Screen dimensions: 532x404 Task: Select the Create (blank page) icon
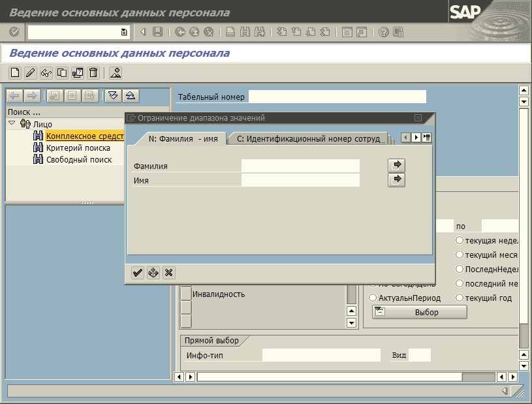point(14,73)
